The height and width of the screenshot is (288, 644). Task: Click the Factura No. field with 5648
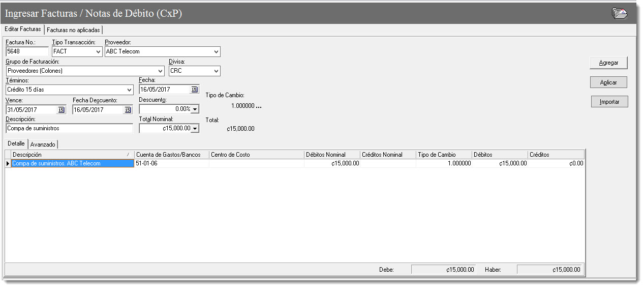(27, 51)
